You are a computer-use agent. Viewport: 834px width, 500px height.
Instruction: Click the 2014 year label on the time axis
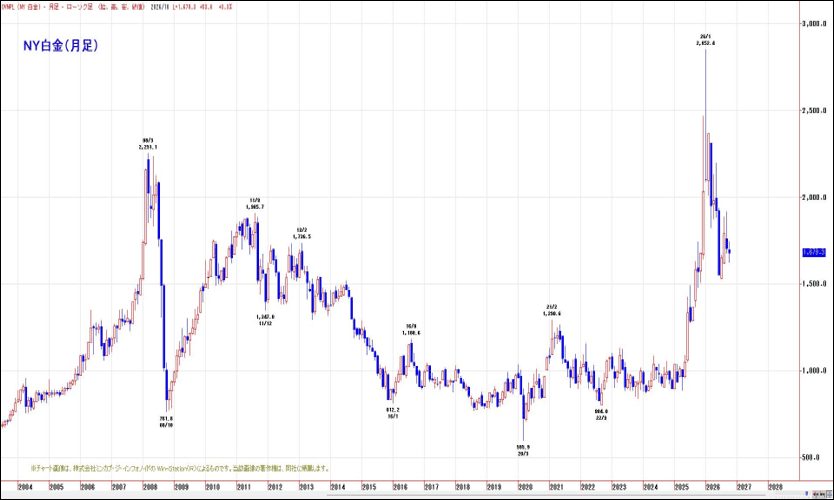coord(338,487)
